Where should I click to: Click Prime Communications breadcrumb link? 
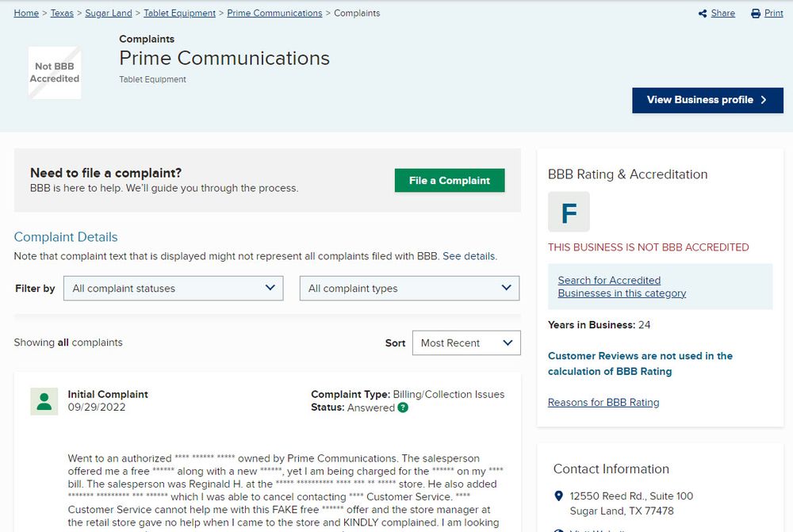(274, 13)
